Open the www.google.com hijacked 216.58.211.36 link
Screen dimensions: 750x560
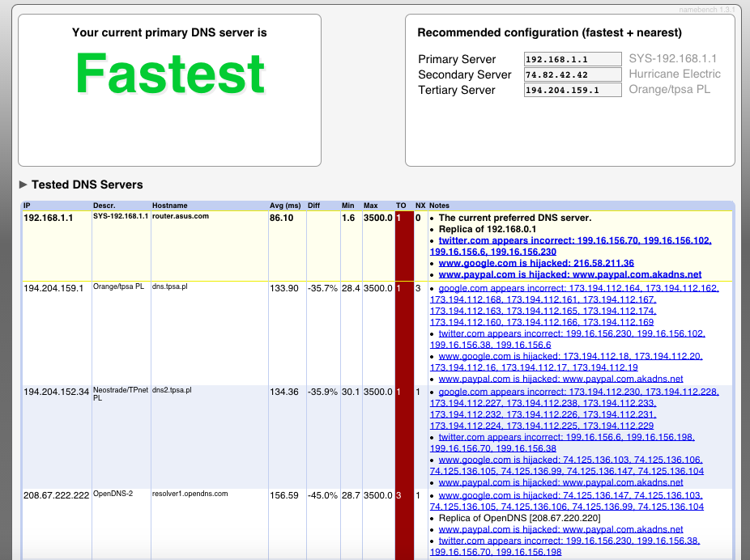point(535,263)
